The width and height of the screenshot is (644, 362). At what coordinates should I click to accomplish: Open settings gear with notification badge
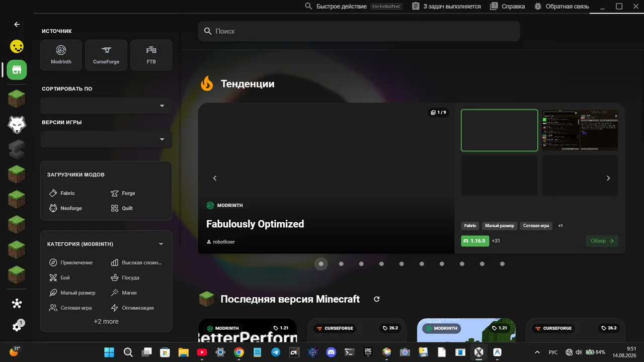coord(17,326)
